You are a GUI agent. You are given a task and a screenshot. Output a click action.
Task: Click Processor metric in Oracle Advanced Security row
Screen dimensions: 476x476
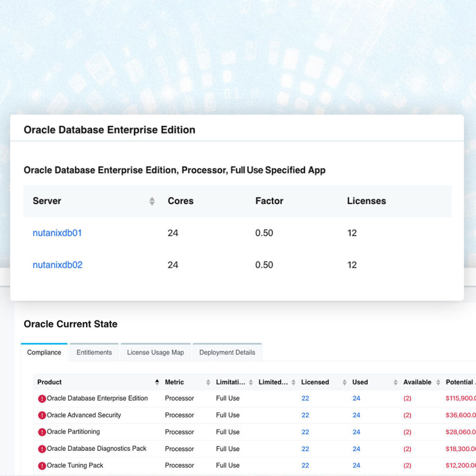click(x=179, y=415)
